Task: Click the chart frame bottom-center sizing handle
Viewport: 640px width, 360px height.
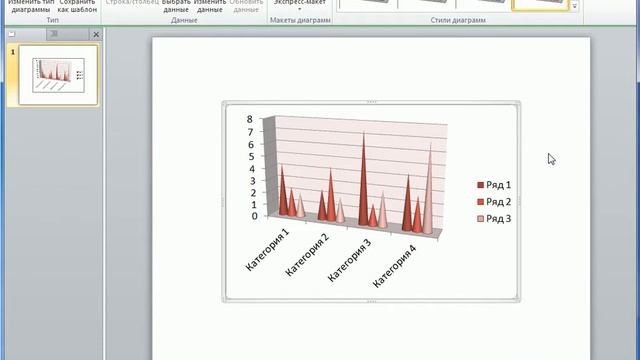Action: point(371,302)
